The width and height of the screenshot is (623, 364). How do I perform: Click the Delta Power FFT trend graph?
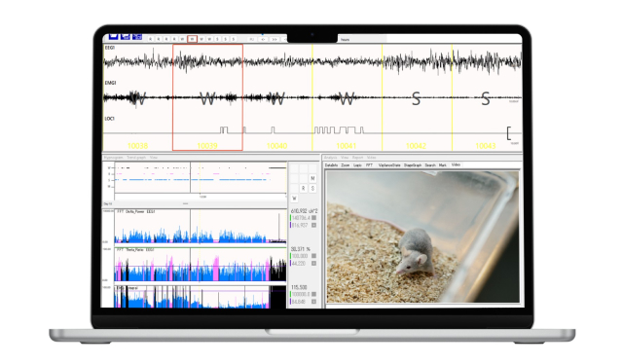pos(201,226)
